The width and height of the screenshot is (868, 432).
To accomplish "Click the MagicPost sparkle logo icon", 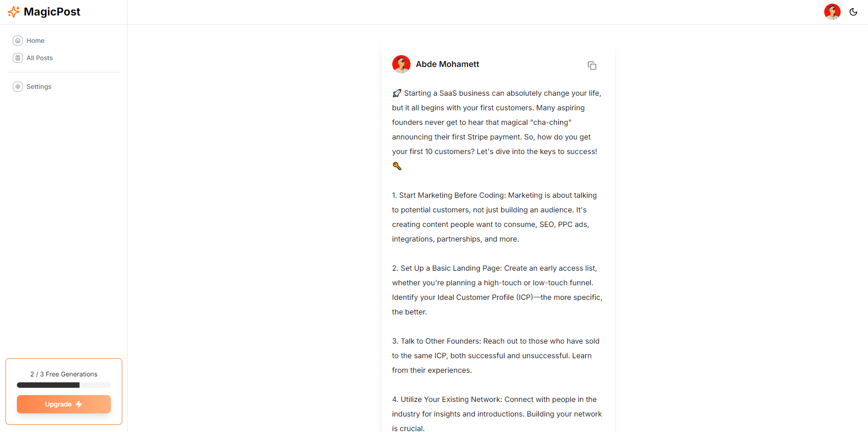I will pos(14,12).
